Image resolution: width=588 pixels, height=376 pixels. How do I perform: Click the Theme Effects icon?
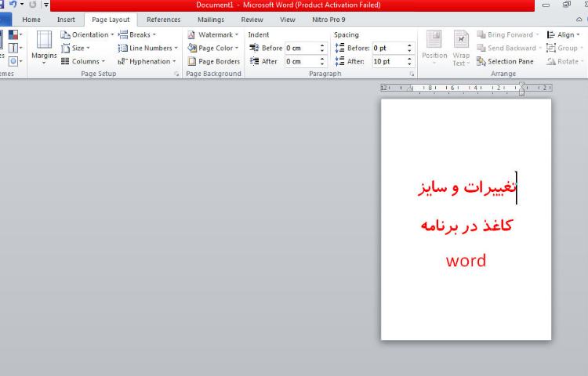point(15,61)
